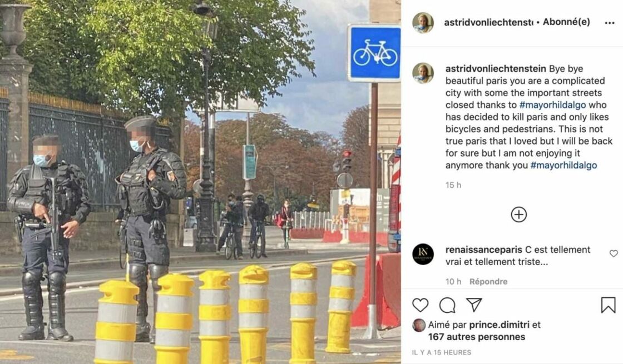
Task: Like the post with the heart icon
Action: (421, 305)
